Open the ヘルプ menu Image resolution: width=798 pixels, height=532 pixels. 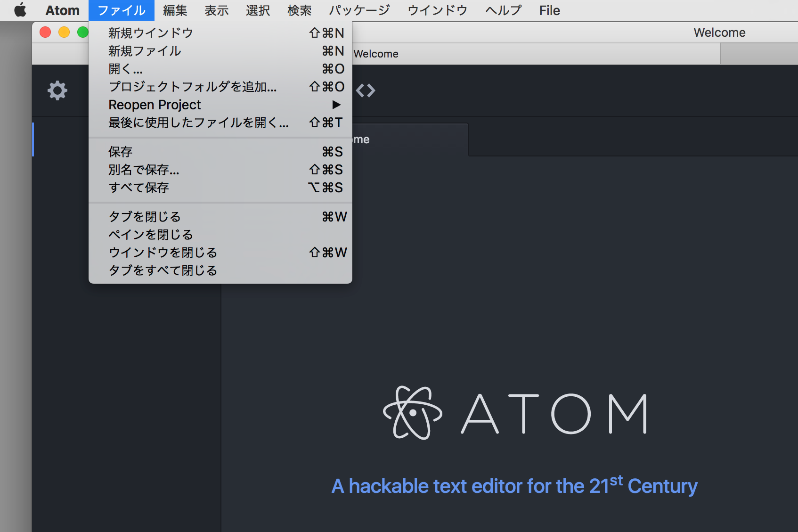504,10
